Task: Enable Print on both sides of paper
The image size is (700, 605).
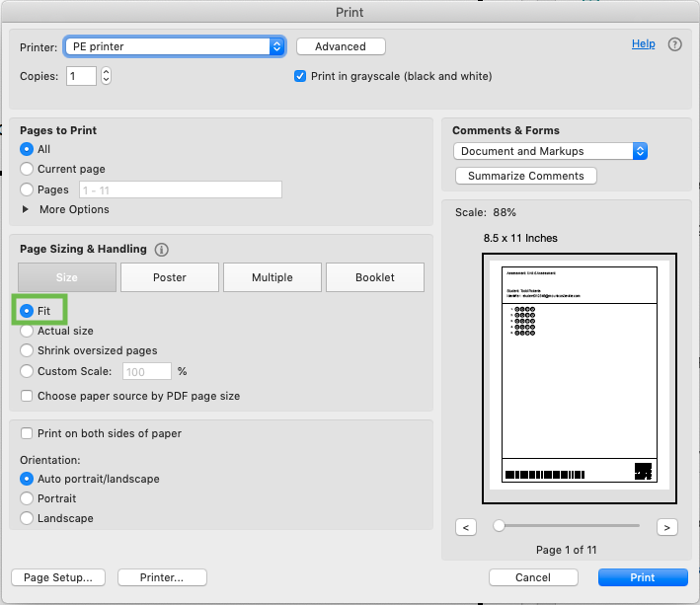Action: (27, 433)
